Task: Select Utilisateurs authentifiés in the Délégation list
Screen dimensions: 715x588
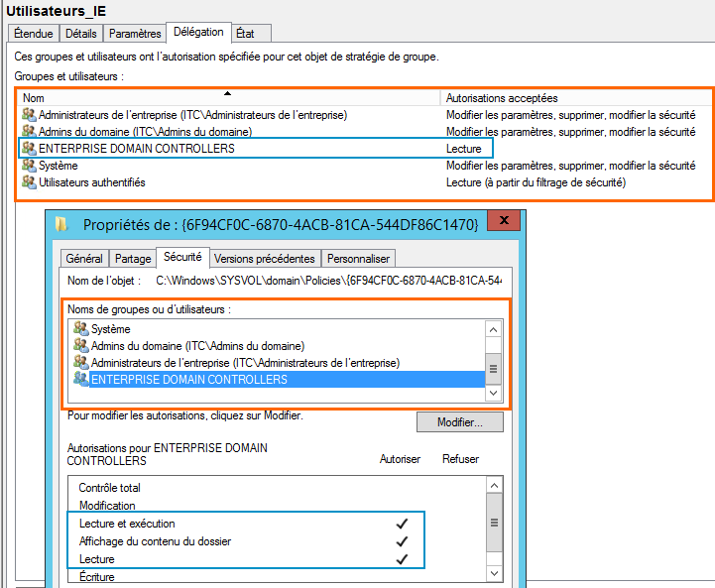Action: click(x=365, y=182)
